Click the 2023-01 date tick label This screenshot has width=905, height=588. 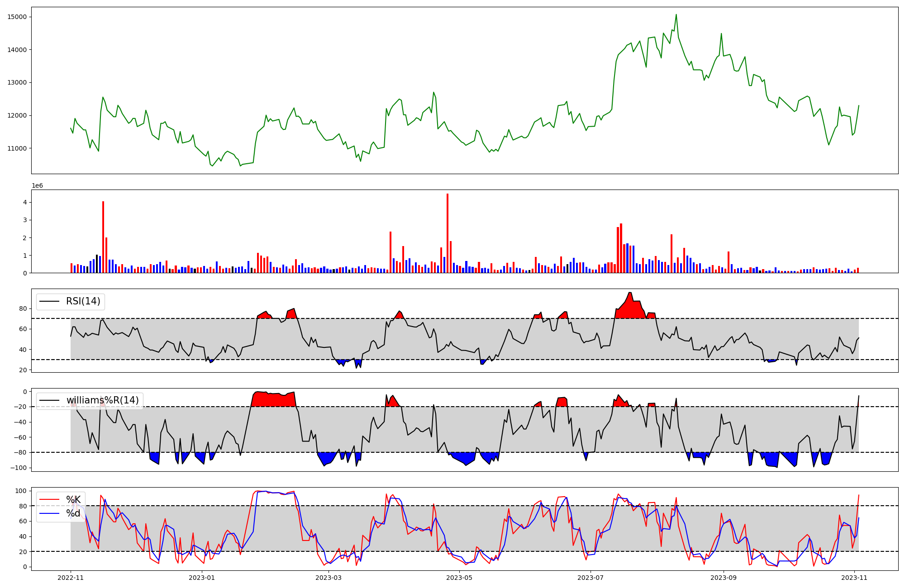[201, 578]
